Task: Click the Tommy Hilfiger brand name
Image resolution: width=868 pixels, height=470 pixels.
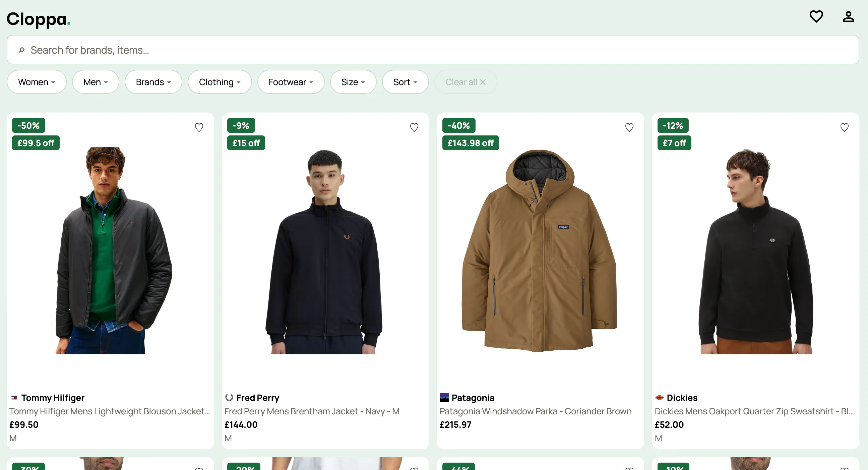Action: tap(53, 398)
